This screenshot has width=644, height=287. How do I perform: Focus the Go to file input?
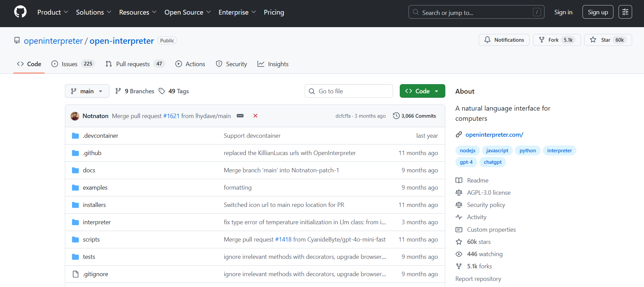[349, 91]
